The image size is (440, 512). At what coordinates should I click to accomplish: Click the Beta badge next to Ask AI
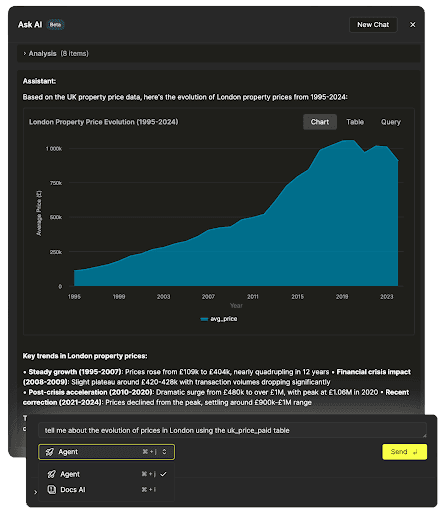(x=55, y=25)
